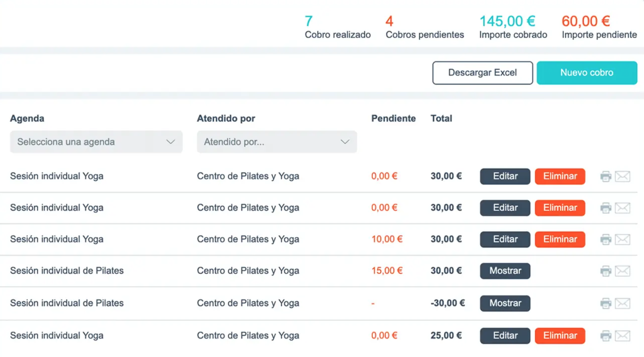Open the Selecciona una agenda dropdown
Image resolution: width=644 pixels, height=357 pixels.
(96, 142)
